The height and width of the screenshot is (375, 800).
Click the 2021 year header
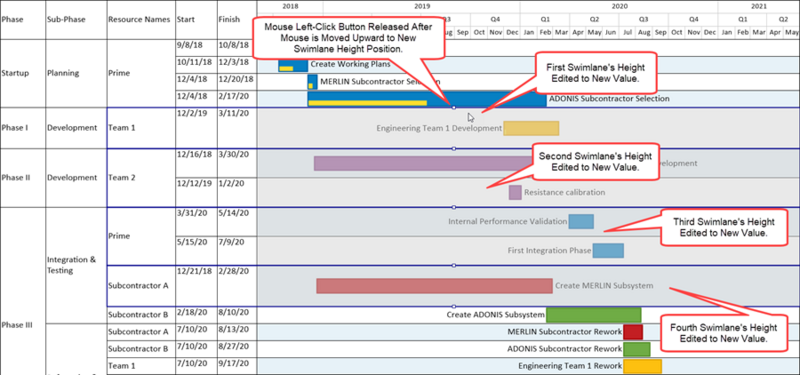tap(759, 7)
